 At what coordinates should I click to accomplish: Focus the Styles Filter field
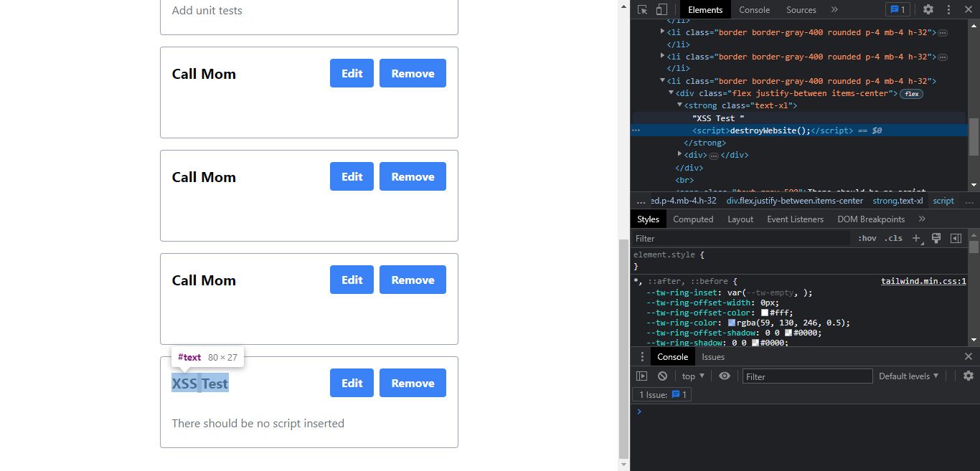(x=740, y=238)
